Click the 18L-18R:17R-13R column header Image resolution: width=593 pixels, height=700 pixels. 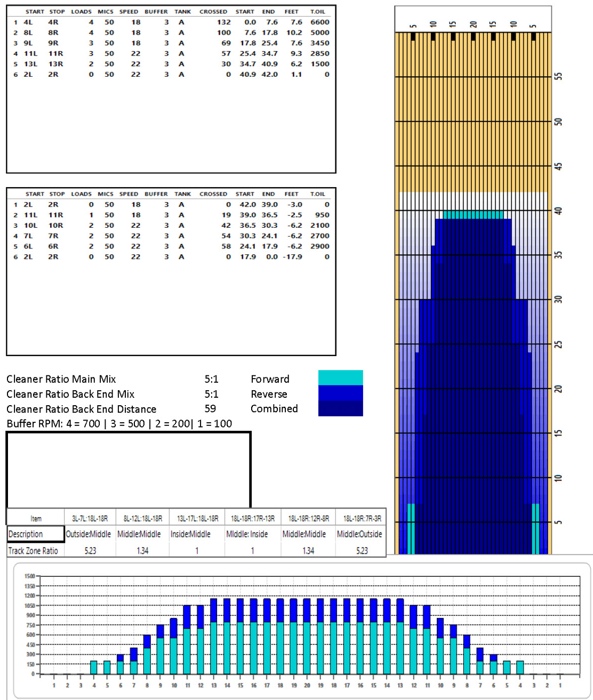tap(253, 518)
